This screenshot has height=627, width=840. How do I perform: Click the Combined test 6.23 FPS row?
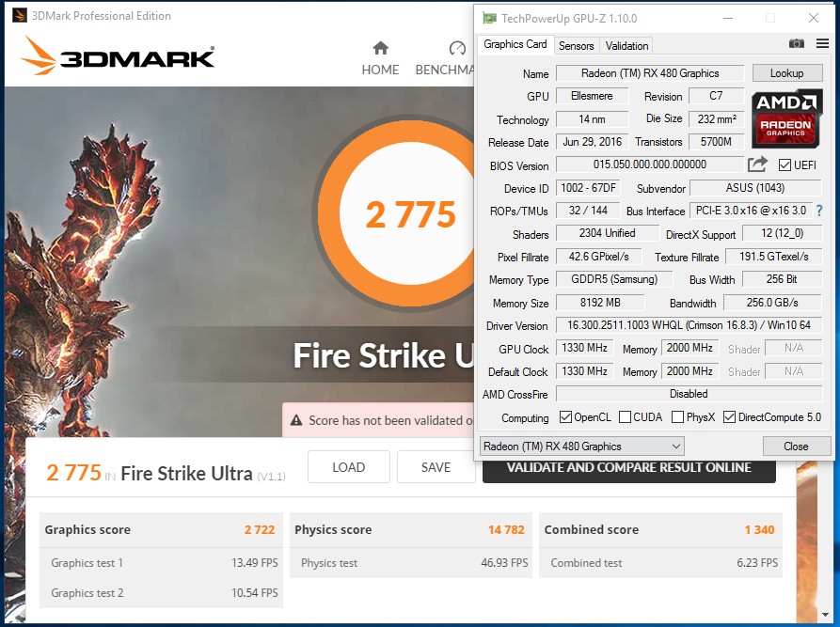pos(660,563)
